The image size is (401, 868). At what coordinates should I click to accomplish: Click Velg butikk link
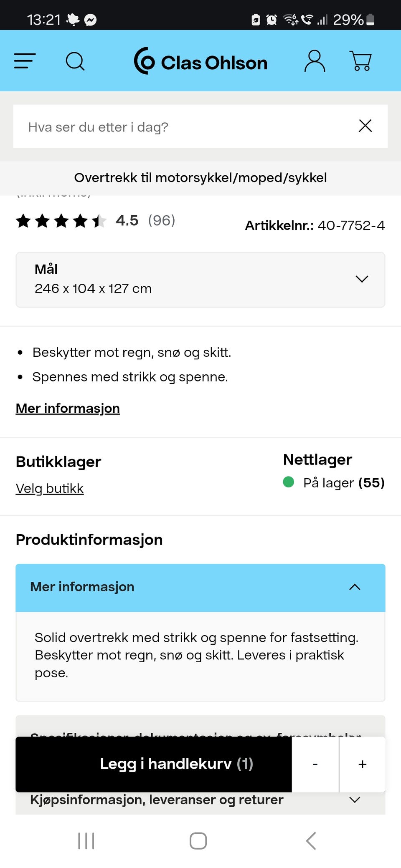(50, 488)
